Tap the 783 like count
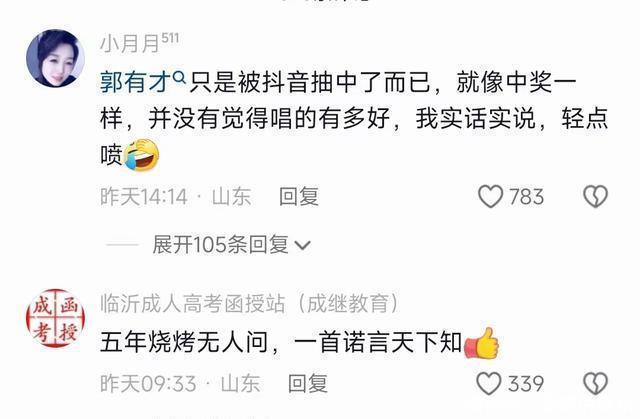The image size is (640, 419). pyautogui.click(x=526, y=197)
